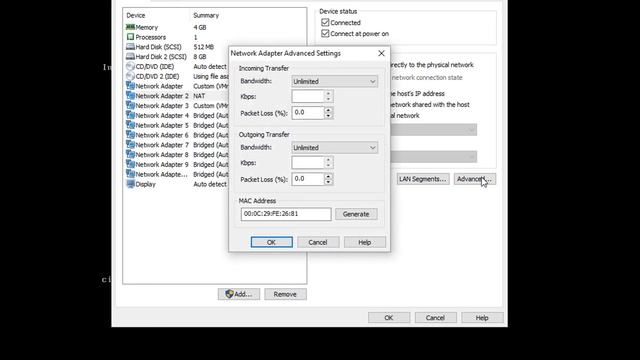Click Help in Virtual Machine Settings window
Screen dimensions: 640x360
482,318
